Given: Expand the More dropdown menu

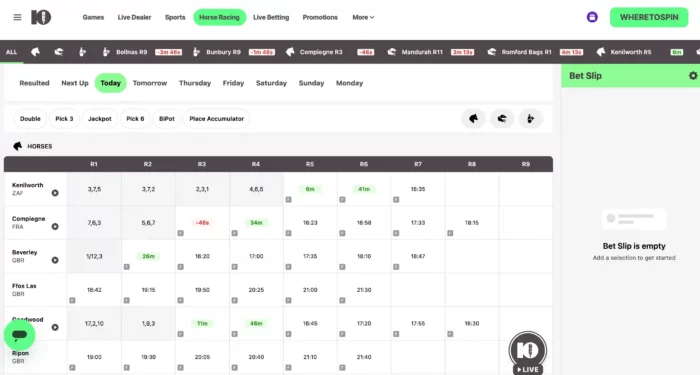Looking at the screenshot, I should (x=363, y=17).
